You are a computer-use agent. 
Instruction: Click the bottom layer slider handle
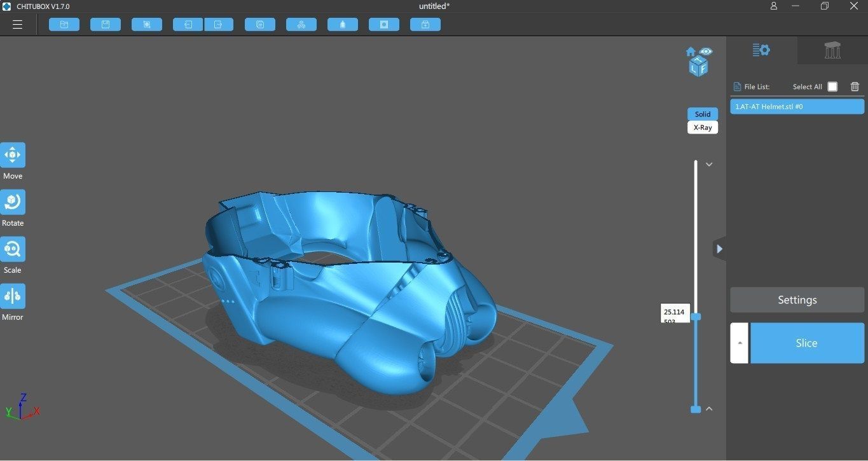(x=696, y=409)
